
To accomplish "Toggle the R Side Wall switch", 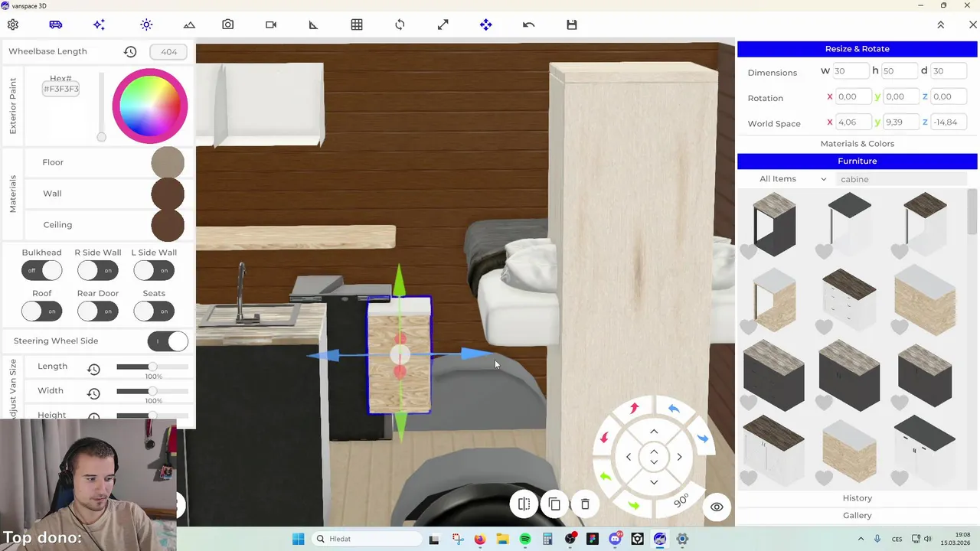I will [97, 270].
